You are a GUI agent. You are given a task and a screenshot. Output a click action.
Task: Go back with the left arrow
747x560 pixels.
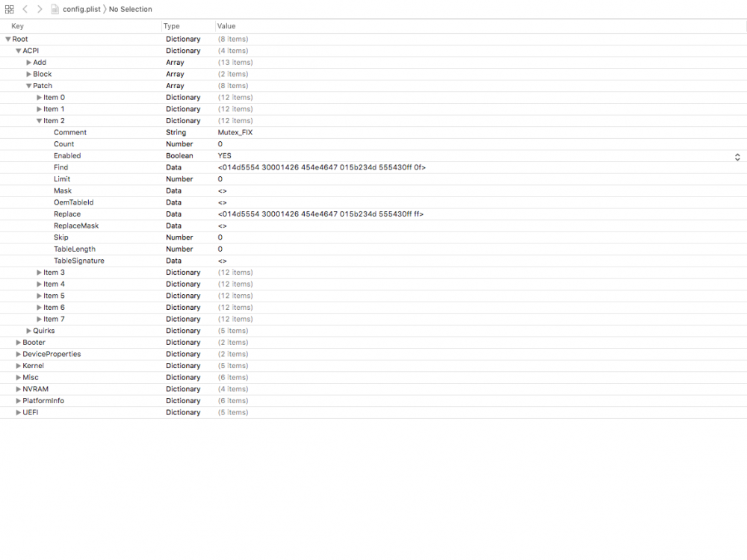pos(25,9)
